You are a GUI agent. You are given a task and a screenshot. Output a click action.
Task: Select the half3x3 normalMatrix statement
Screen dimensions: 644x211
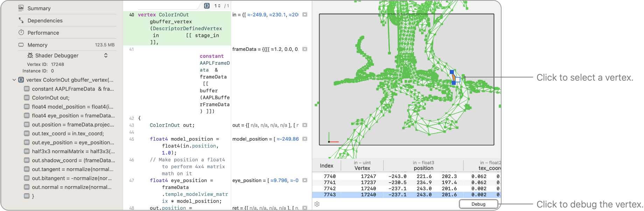tap(73, 151)
